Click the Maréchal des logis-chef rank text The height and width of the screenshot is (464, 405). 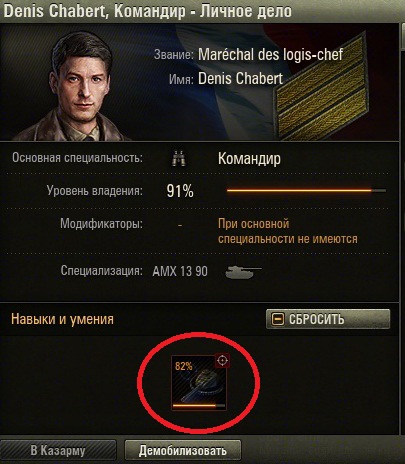point(270,54)
